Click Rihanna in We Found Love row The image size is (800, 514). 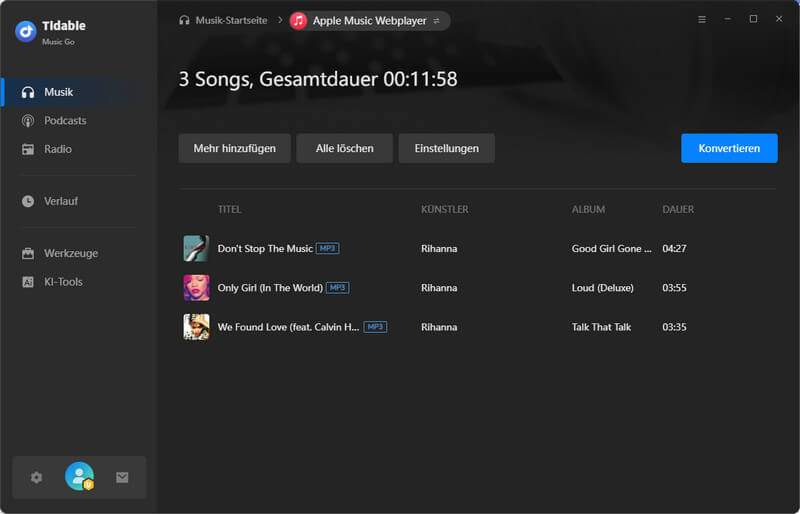pyautogui.click(x=439, y=327)
